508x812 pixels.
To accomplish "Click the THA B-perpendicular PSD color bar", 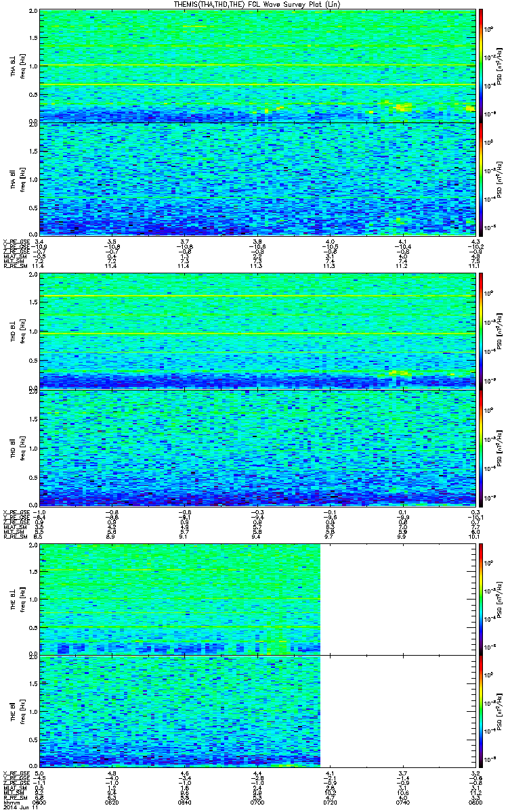I will (x=481, y=66).
